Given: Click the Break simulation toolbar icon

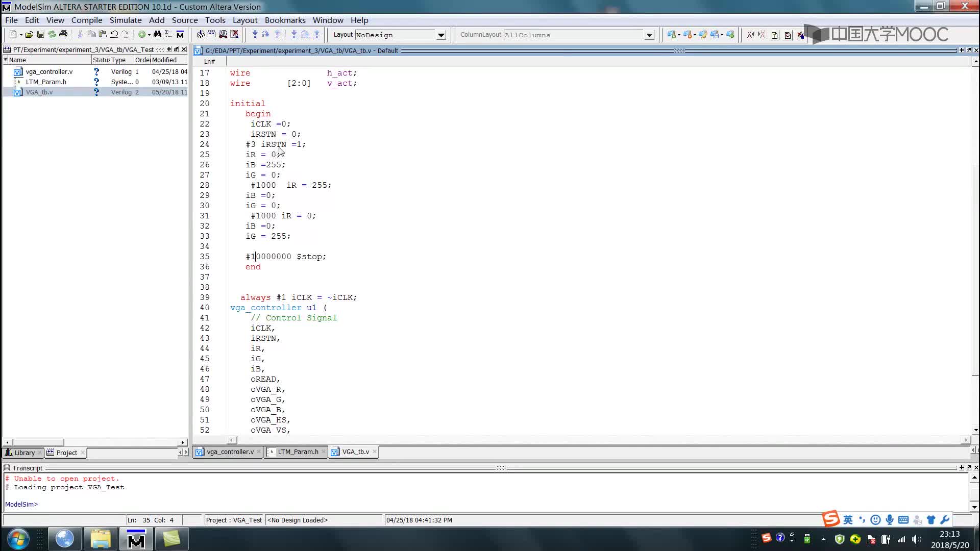Looking at the screenshot, I should [x=234, y=34].
